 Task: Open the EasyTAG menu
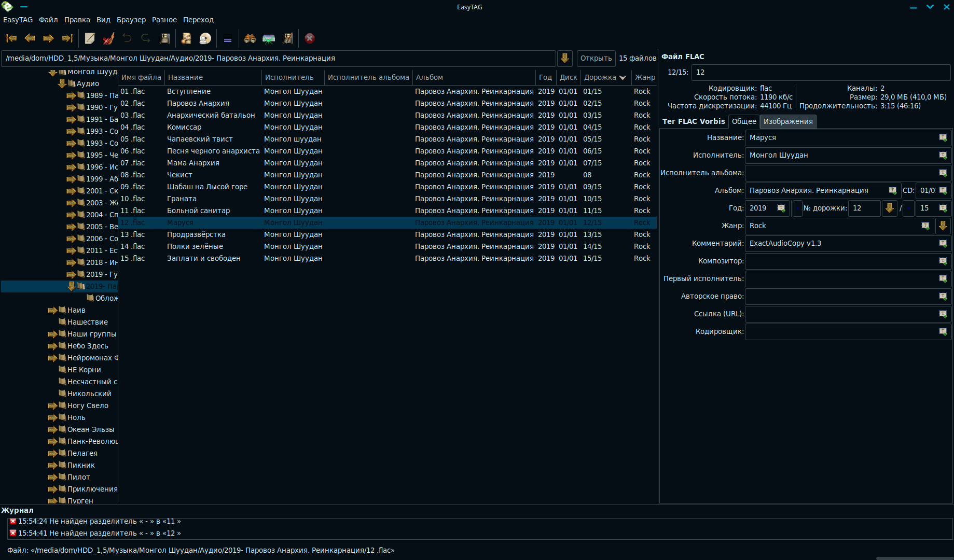click(18, 20)
